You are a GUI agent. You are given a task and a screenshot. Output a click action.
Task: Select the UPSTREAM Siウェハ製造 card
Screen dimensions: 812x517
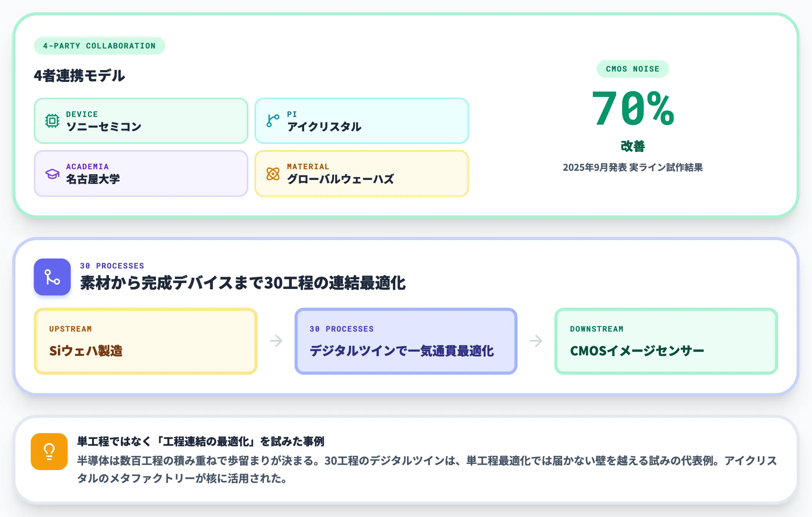tap(146, 341)
